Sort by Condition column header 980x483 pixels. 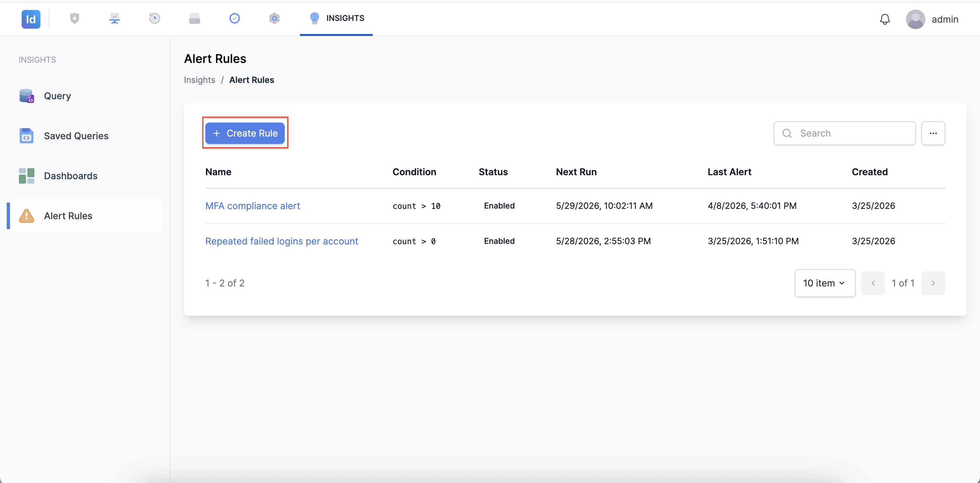coord(414,172)
